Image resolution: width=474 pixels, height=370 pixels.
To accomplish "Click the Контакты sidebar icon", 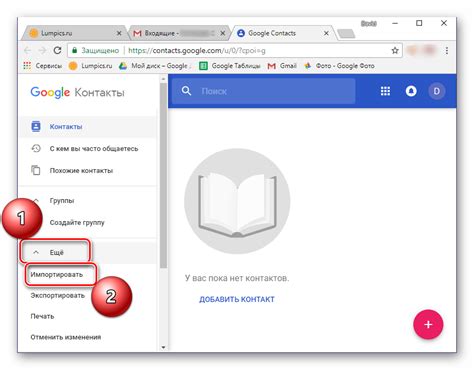I will 36,126.
